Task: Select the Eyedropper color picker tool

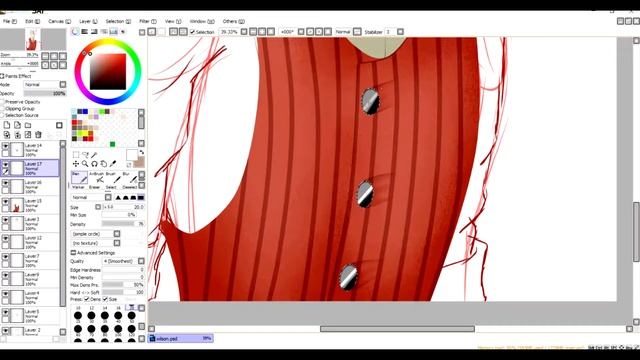Action: pos(113,164)
